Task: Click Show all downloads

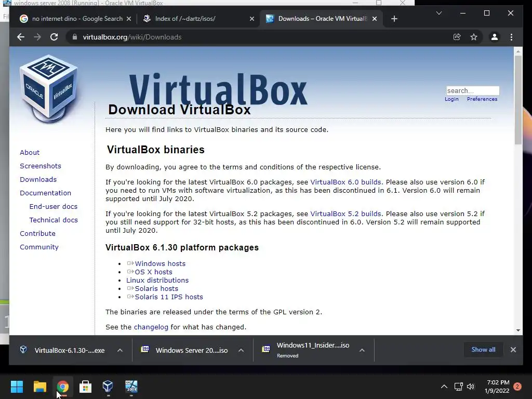Action: tap(483, 350)
